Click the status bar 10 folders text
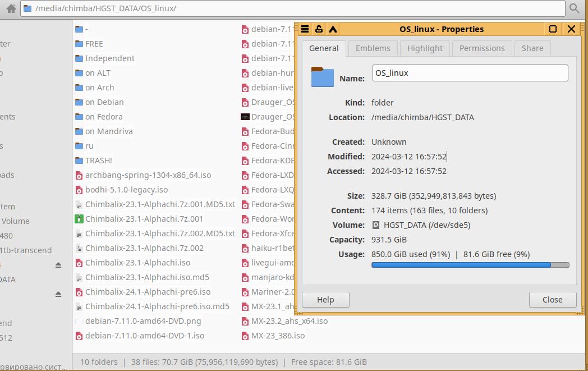This screenshot has height=371, width=588. 99,363
